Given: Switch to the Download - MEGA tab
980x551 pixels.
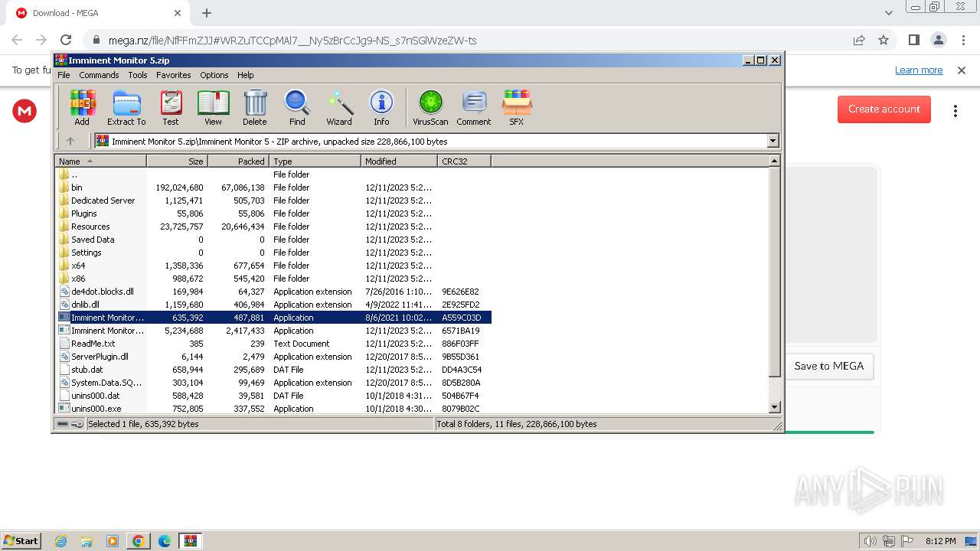Looking at the screenshot, I should 98,13.
